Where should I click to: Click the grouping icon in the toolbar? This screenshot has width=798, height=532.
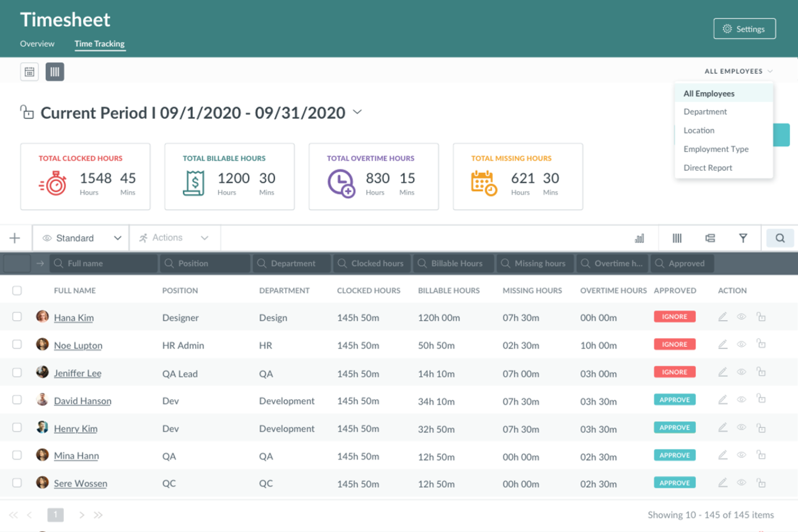(711, 238)
